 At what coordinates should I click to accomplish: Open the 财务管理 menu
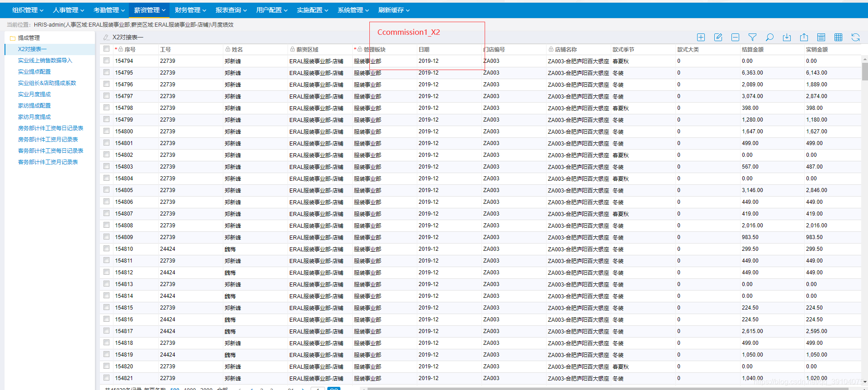190,10
